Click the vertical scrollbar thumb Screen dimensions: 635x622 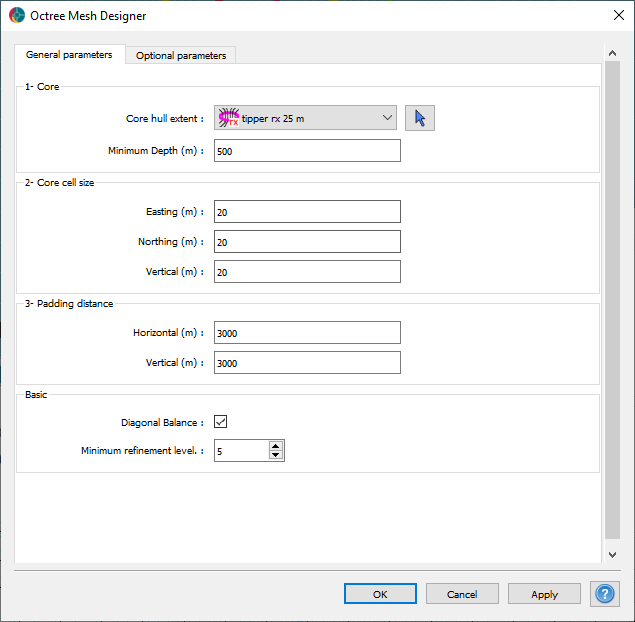coord(612,300)
